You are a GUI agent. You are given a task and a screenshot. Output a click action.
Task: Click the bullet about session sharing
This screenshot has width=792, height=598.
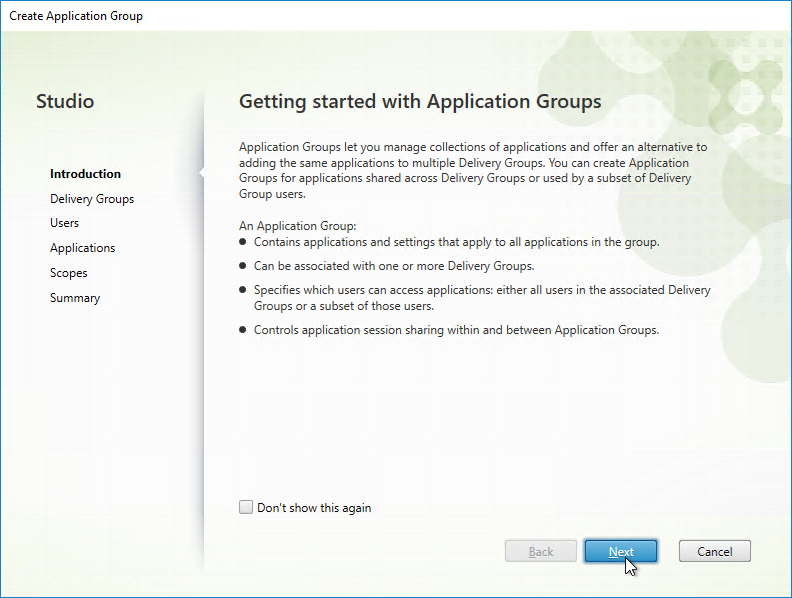[x=456, y=330]
